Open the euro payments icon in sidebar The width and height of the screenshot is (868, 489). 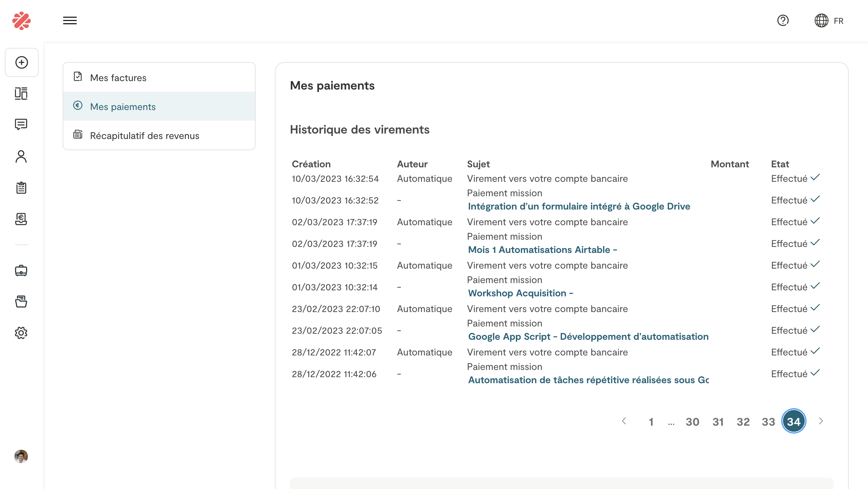(x=21, y=219)
